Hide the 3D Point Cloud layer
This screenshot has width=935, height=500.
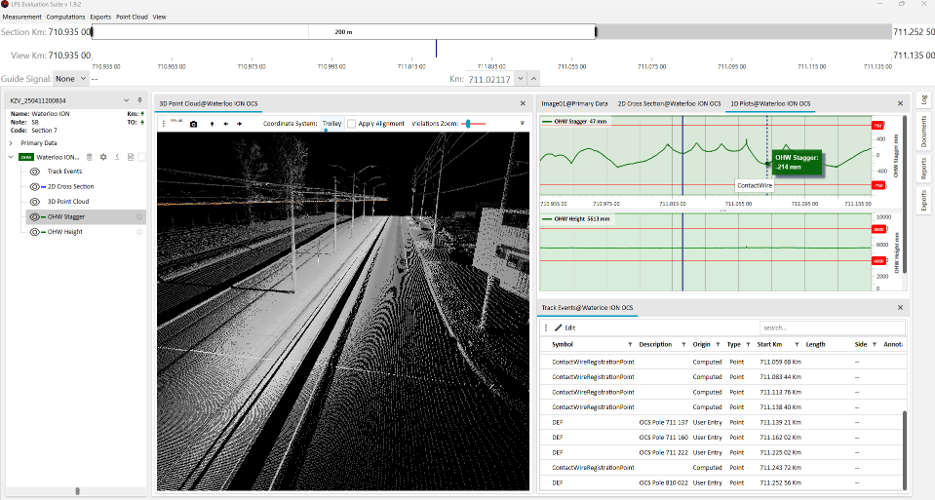point(35,202)
